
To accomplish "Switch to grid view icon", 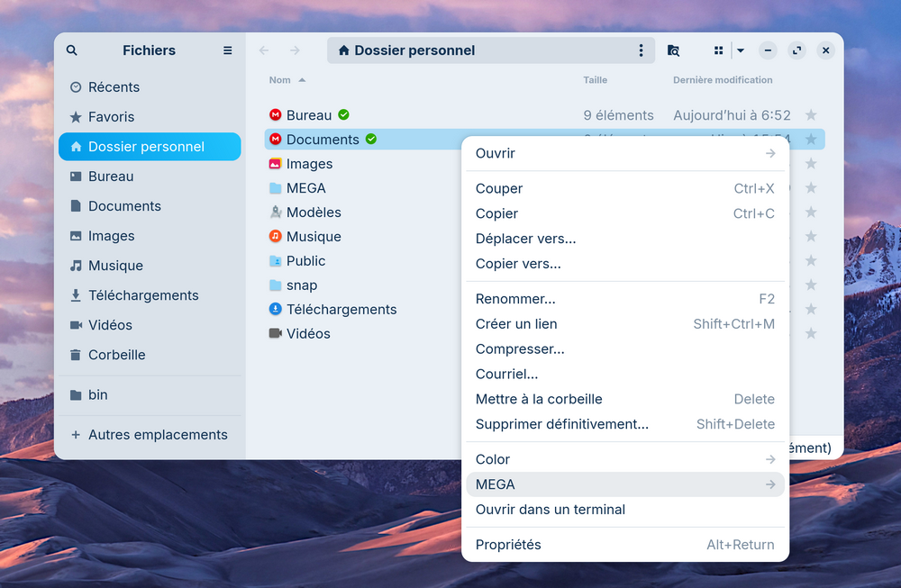I will pyautogui.click(x=718, y=50).
